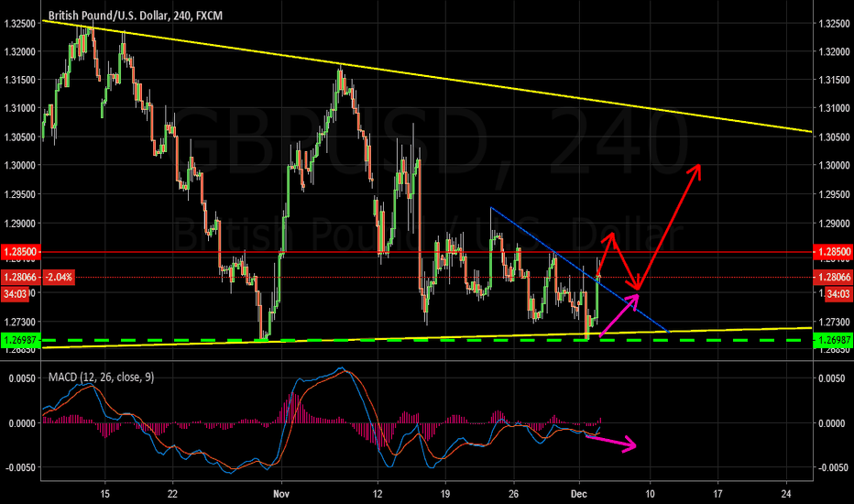Screen dimensions: 854x504
Task: Click the -2.04% change label
Action: coord(59,278)
